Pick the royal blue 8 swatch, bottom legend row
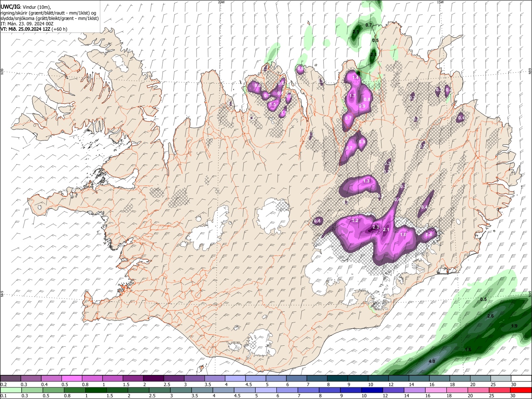The height and width of the screenshot is (399, 532). [330, 390]
